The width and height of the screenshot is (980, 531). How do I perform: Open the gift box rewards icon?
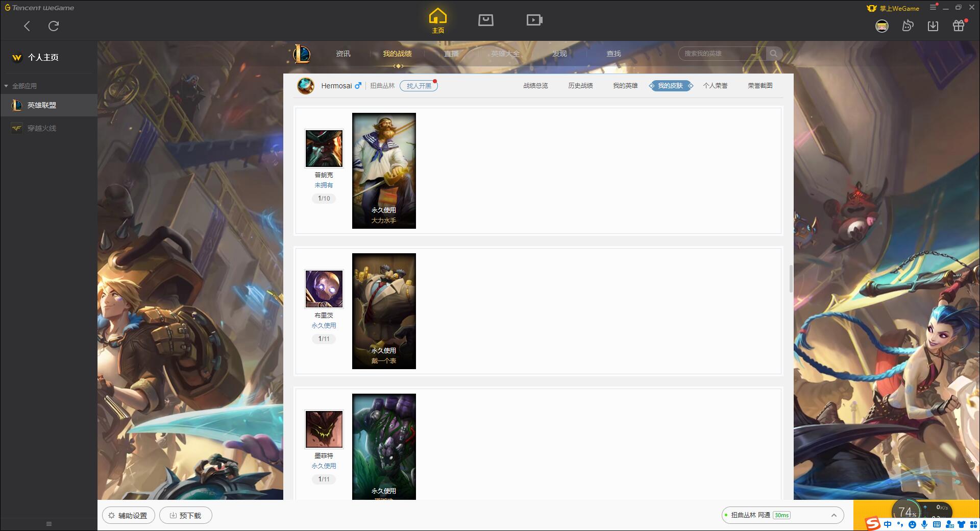tap(959, 26)
